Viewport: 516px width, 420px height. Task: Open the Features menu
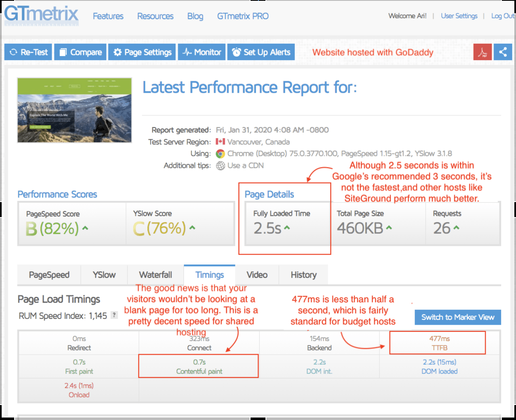coord(108,16)
